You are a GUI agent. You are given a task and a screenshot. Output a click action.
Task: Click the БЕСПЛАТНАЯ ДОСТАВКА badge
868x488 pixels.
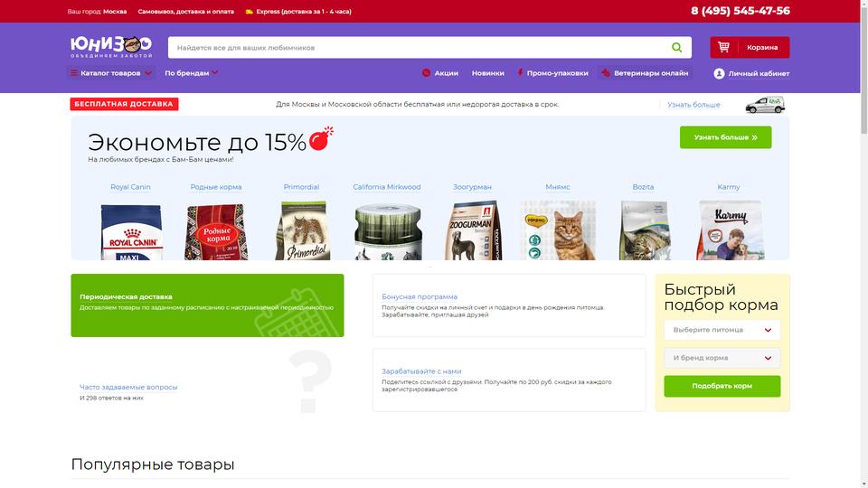pyautogui.click(x=124, y=104)
